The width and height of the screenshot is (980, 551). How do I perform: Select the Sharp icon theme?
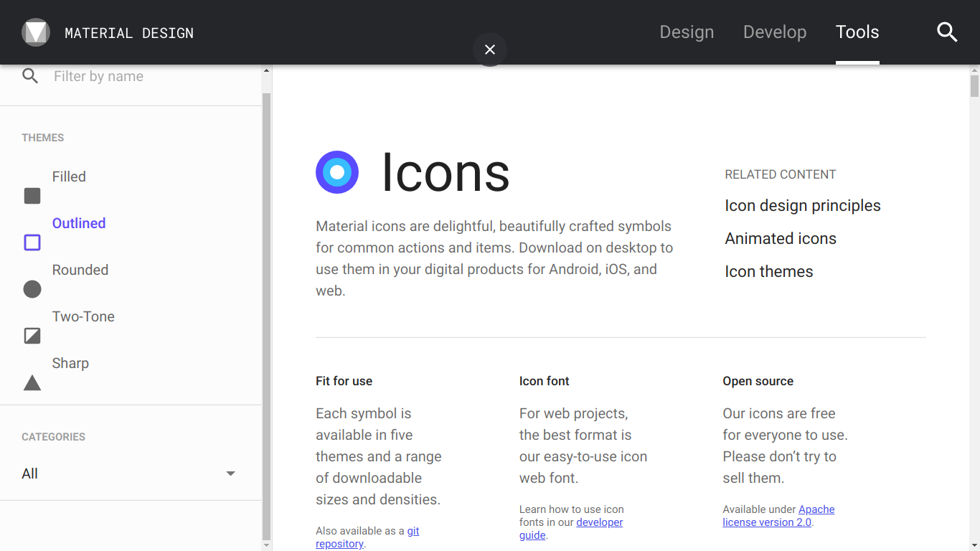70,363
